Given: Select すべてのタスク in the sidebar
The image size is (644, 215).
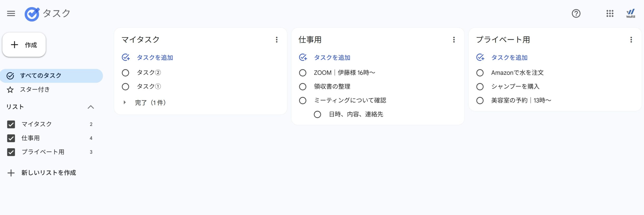Looking at the screenshot, I should tap(41, 76).
